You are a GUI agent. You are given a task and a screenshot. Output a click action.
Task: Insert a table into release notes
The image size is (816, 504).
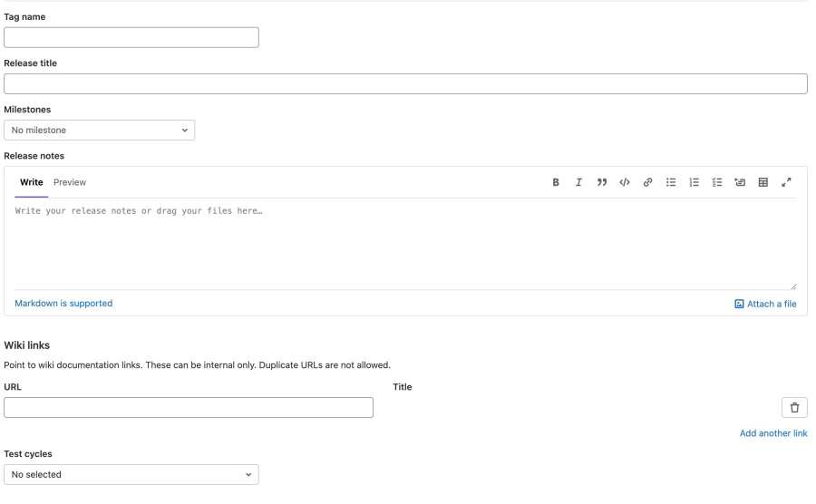(763, 182)
